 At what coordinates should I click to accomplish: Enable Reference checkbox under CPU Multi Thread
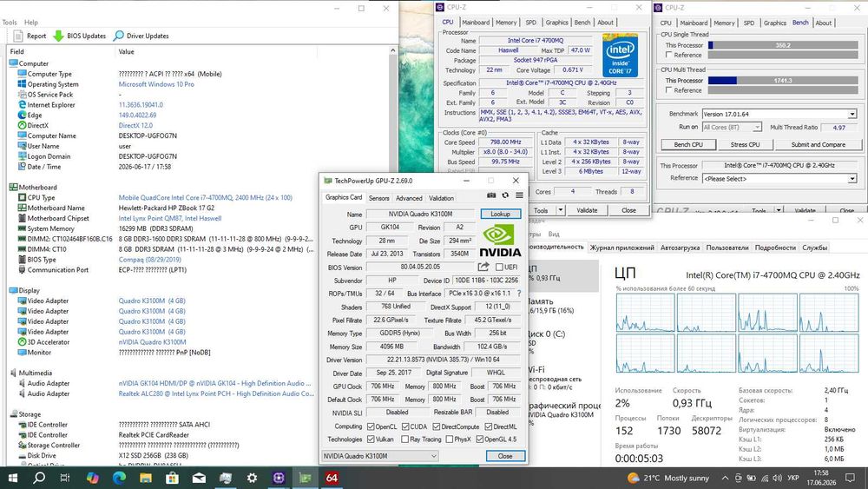[x=668, y=89]
